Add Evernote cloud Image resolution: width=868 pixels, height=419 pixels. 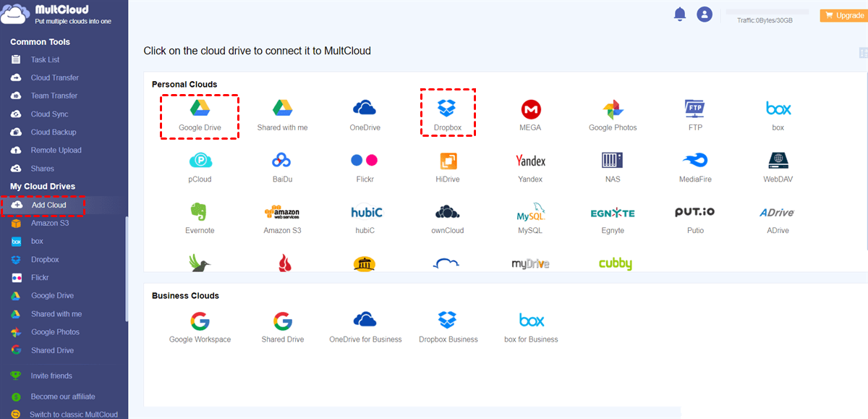click(x=200, y=219)
